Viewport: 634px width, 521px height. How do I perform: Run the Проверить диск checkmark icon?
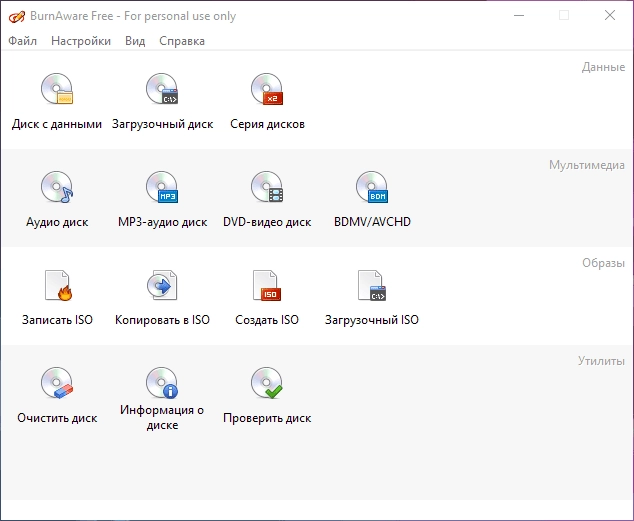pos(267,383)
